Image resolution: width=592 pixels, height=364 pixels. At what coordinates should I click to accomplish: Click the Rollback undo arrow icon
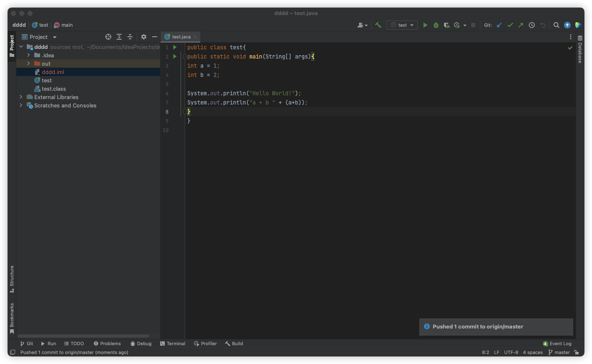click(543, 25)
